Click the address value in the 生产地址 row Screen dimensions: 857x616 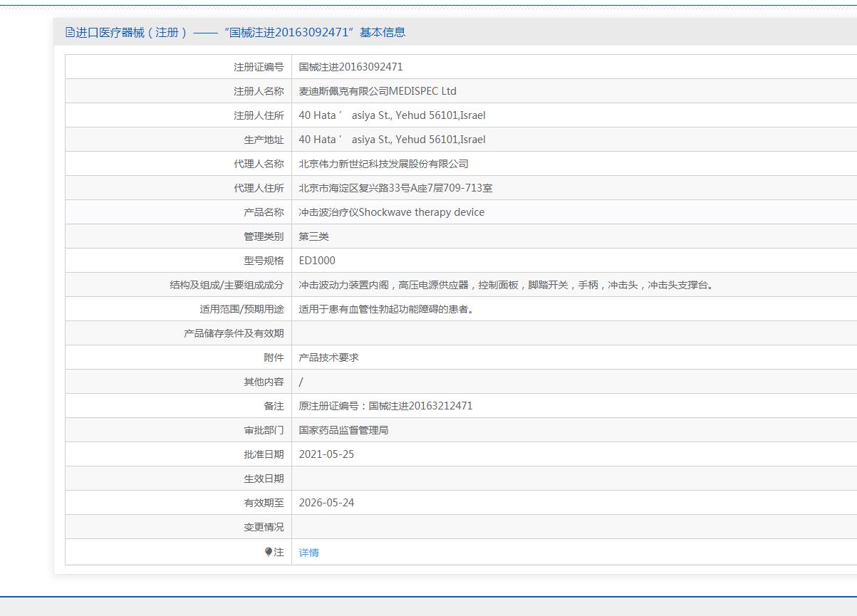[x=393, y=140]
